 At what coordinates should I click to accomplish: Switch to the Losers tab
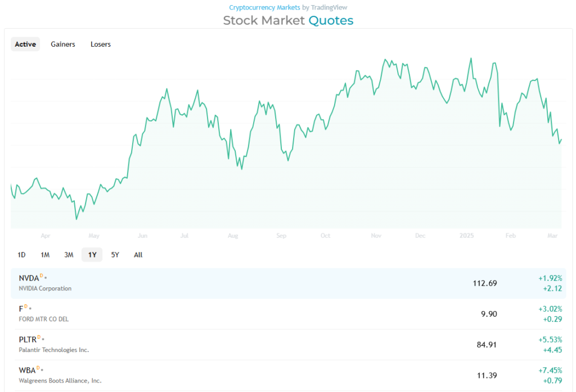(101, 44)
